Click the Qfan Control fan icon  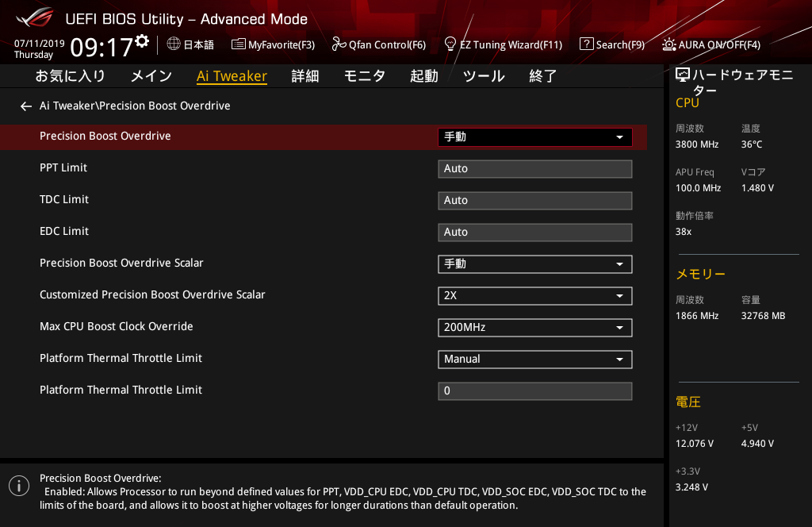pyautogui.click(x=339, y=44)
